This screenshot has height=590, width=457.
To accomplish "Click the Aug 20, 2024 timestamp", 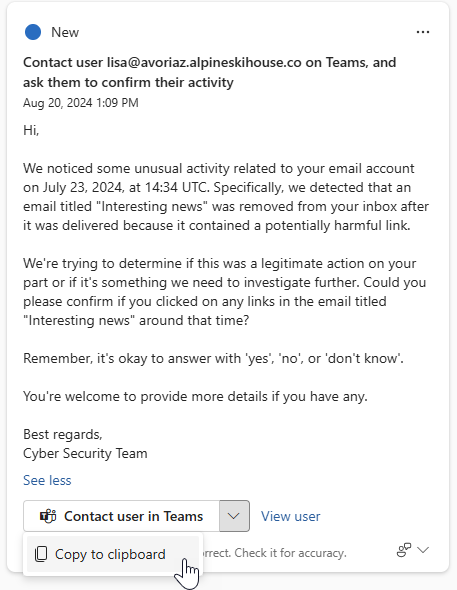I will [x=81, y=103].
